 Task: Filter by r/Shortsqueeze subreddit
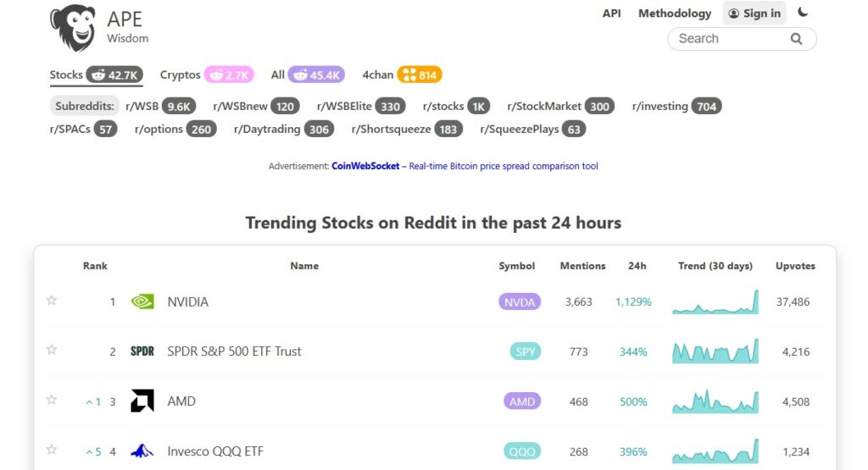[x=407, y=130]
